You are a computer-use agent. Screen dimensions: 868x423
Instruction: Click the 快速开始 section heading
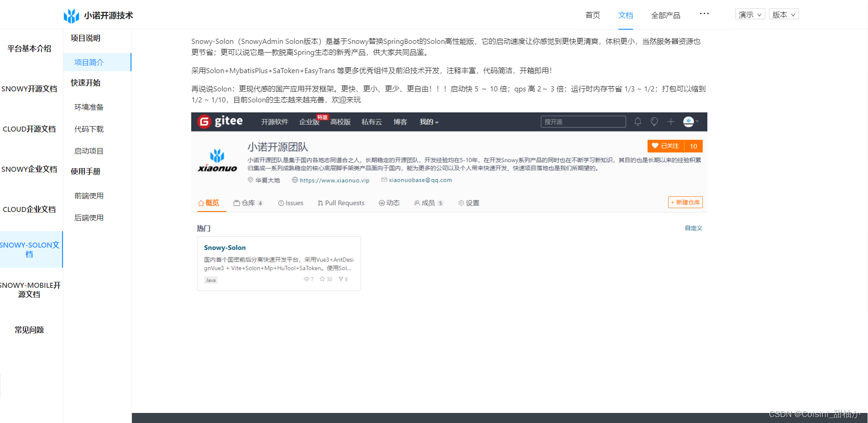(85, 83)
